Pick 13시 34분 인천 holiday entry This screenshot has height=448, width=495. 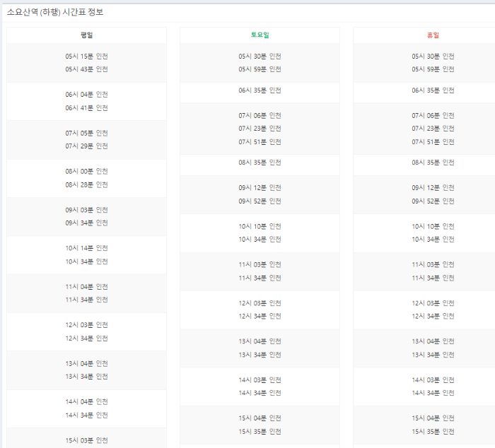pos(433,355)
